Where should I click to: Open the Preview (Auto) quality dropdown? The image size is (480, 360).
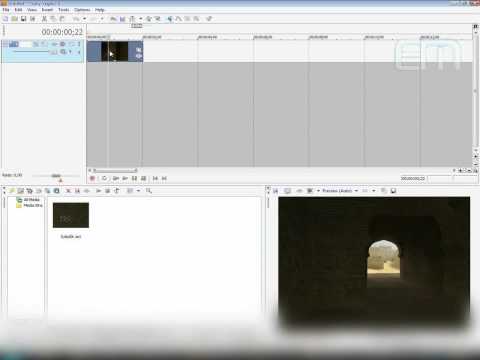[x=340, y=191]
